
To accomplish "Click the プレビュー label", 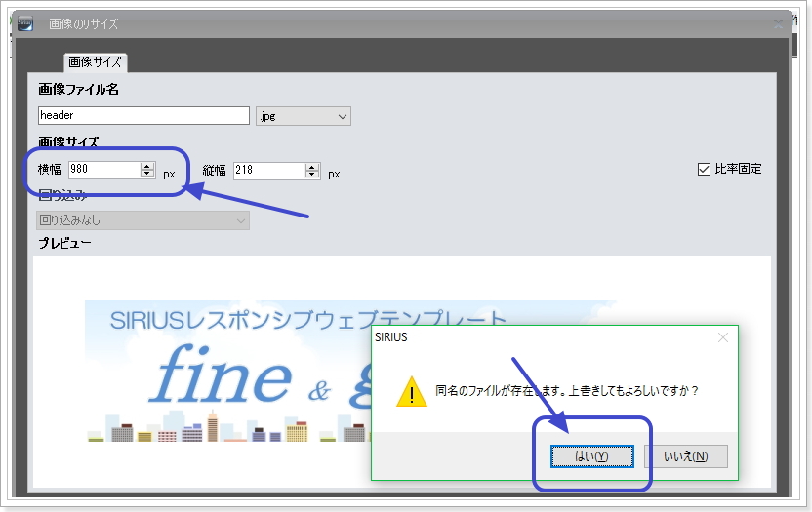I will point(64,243).
